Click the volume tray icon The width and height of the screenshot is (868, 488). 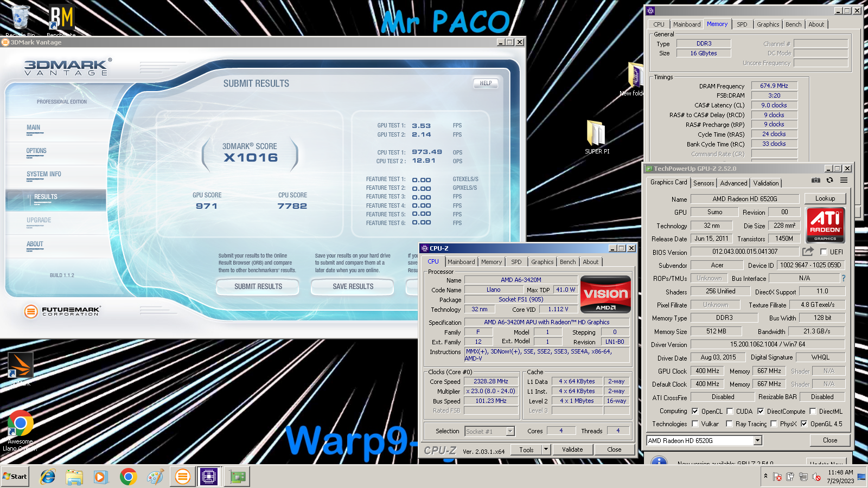pos(816,477)
